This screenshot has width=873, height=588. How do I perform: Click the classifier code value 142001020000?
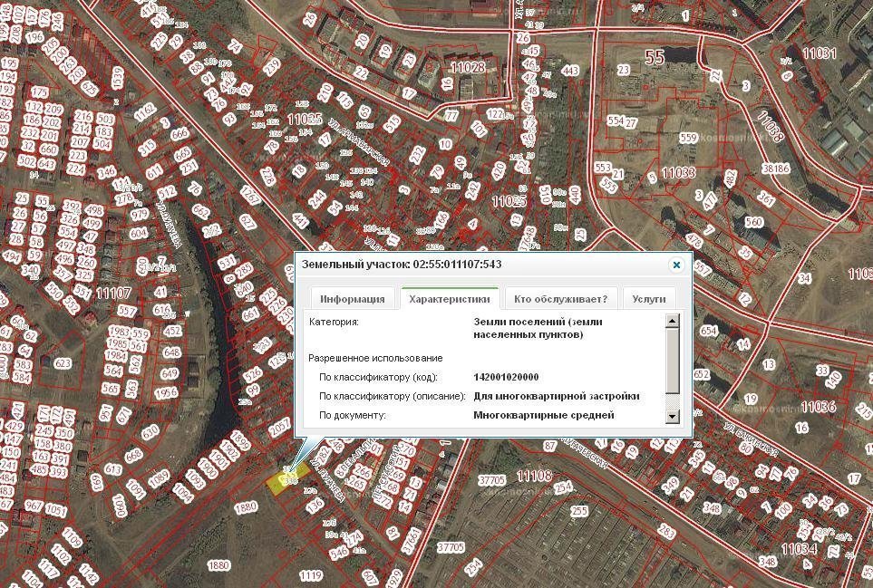coord(506,377)
